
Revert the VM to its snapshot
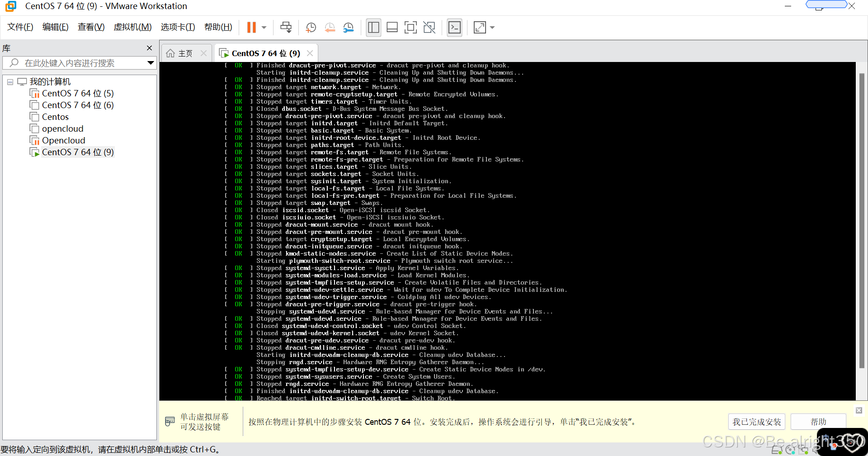pyautogui.click(x=330, y=27)
